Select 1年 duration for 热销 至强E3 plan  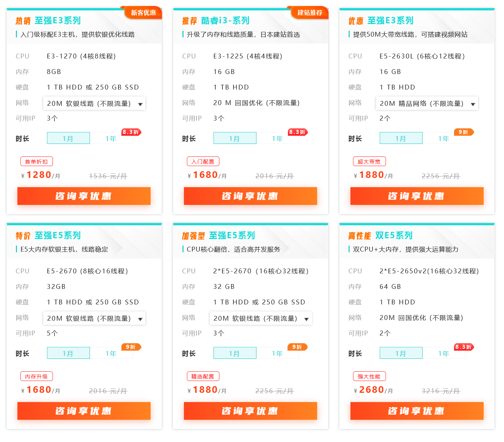pos(111,138)
